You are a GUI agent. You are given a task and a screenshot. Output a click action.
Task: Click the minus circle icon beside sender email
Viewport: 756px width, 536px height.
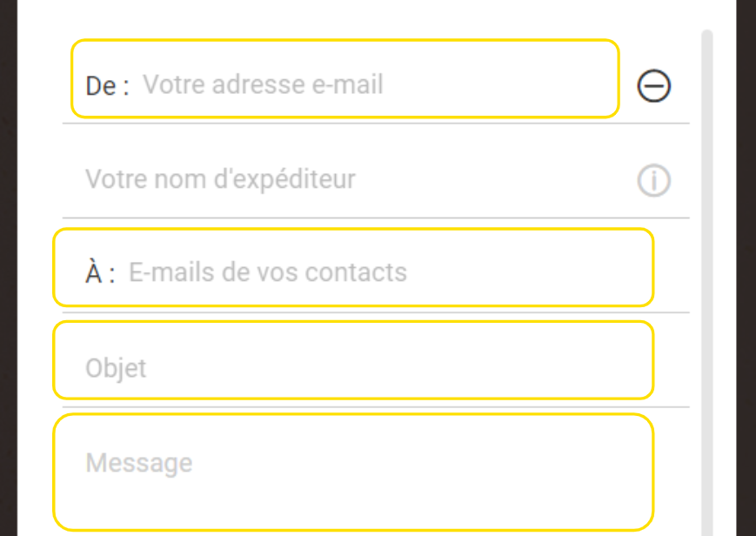tap(654, 86)
